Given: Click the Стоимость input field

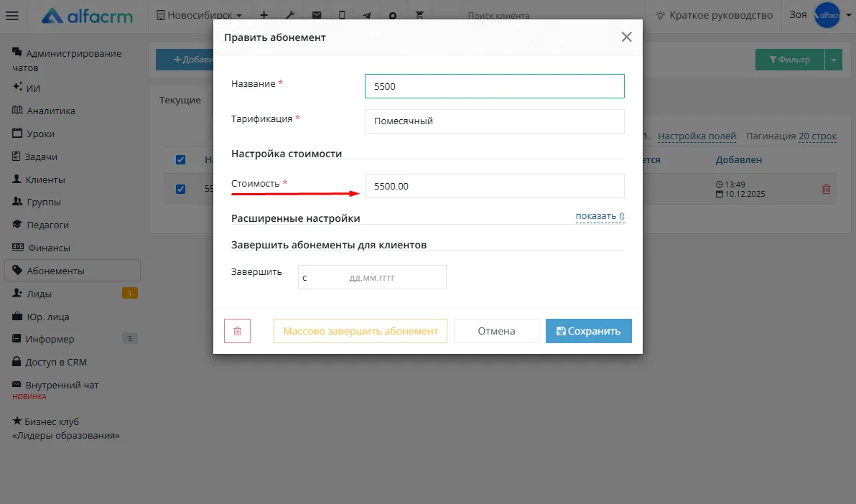Looking at the screenshot, I should pos(495,186).
